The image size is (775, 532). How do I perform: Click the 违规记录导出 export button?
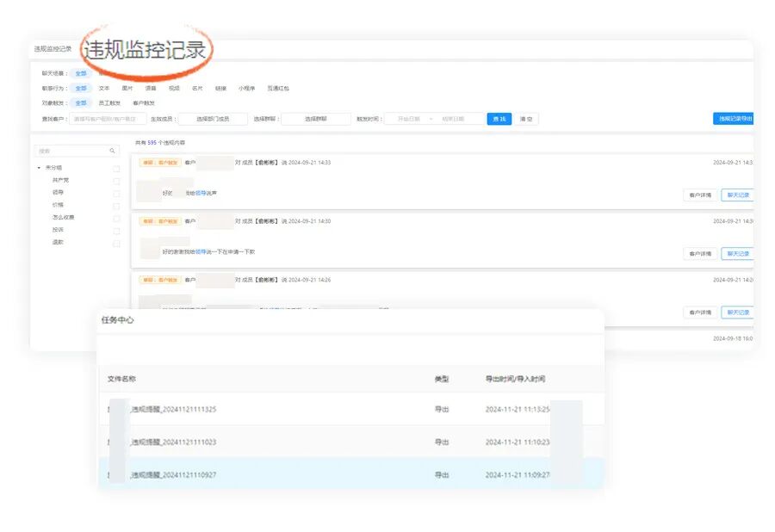click(734, 119)
